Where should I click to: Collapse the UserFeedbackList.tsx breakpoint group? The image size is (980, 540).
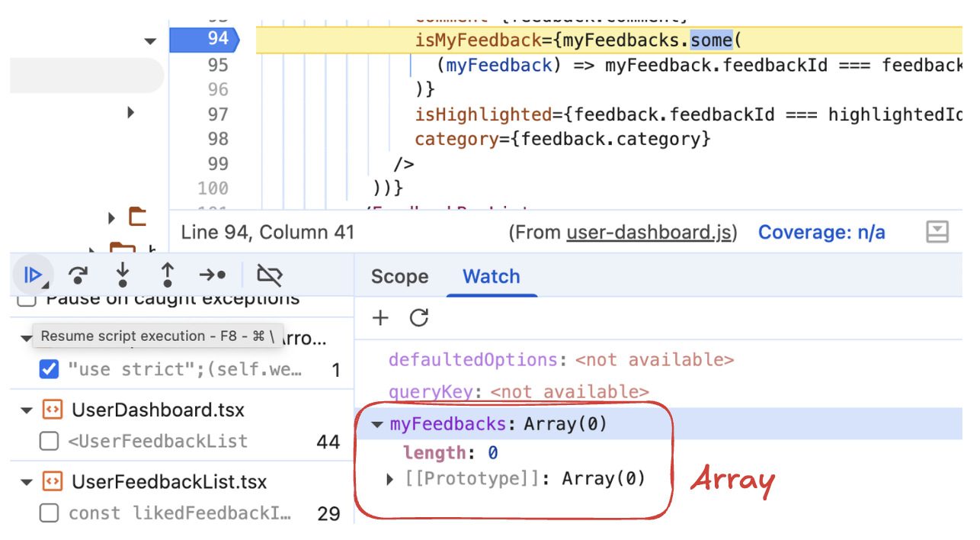(27, 481)
